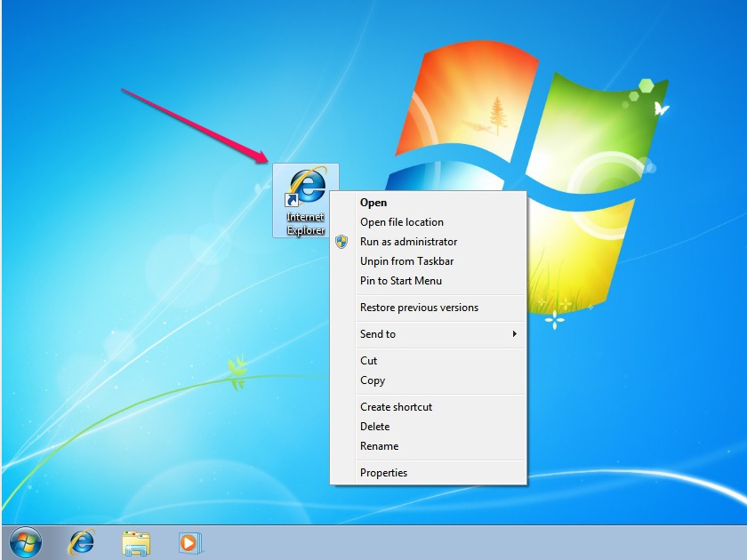
Task: Open Windows Explorer from the taskbar
Action: pyautogui.click(x=136, y=543)
